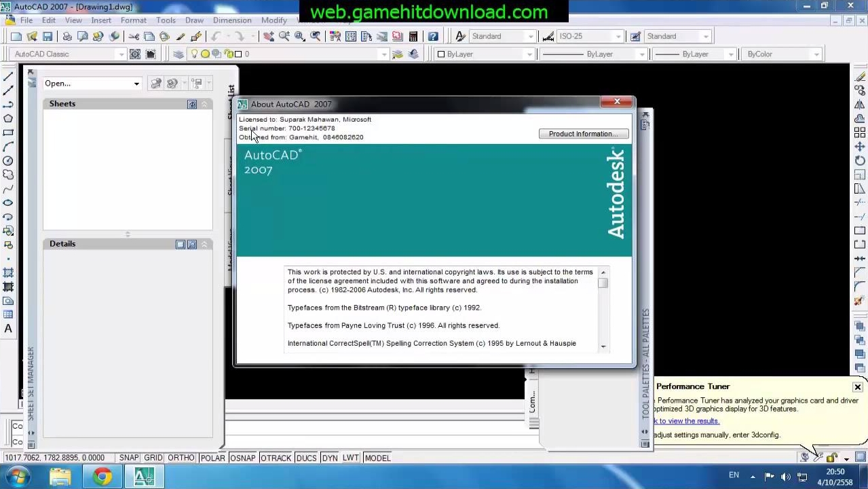Open the Insert menu
Viewport: 868px width, 489px height.
click(x=101, y=20)
